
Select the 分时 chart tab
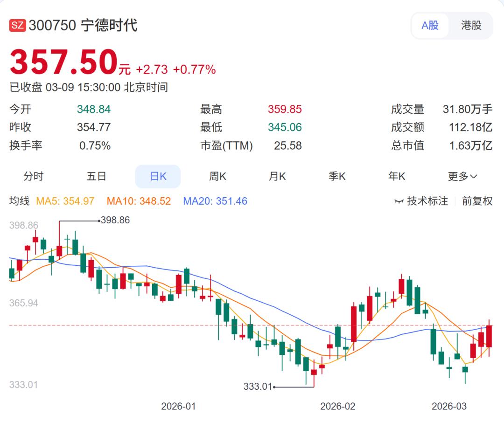tap(34, 176)
